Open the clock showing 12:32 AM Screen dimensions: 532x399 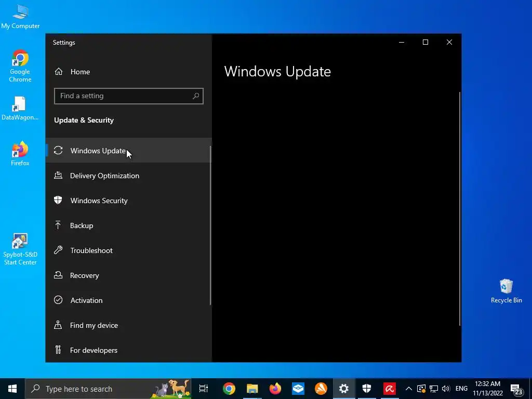[487, 389]
